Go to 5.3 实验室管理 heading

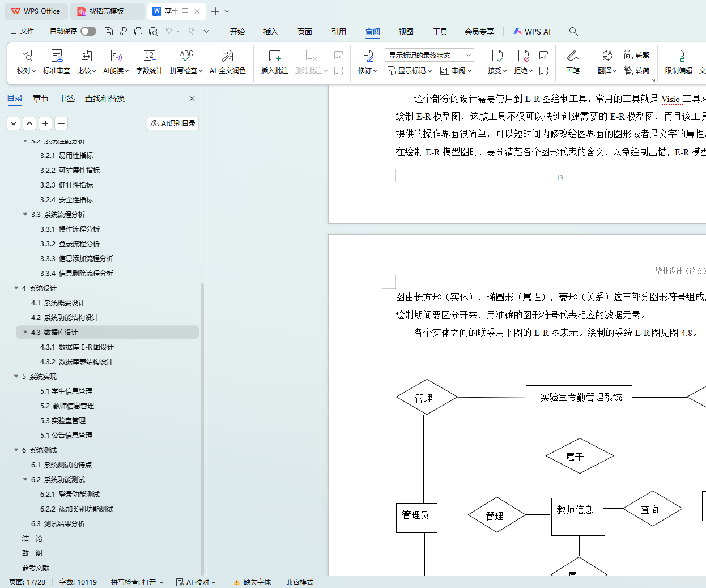click(63, 420)
